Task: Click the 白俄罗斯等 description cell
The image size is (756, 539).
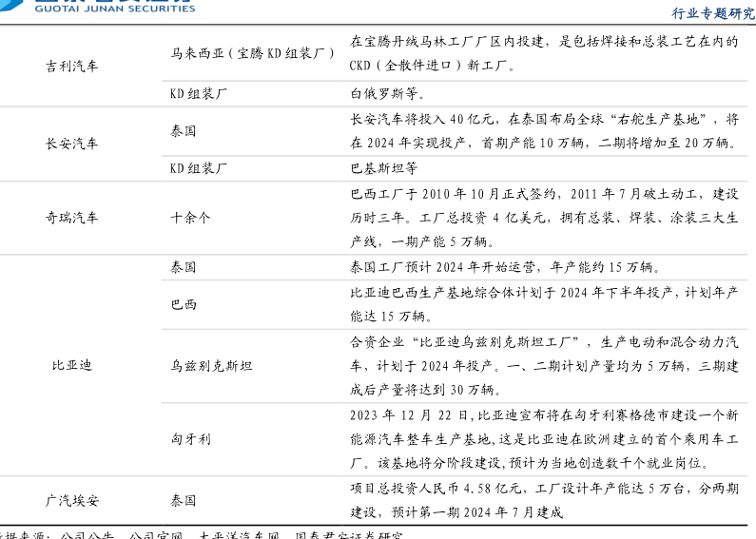Action: point(388,94)
